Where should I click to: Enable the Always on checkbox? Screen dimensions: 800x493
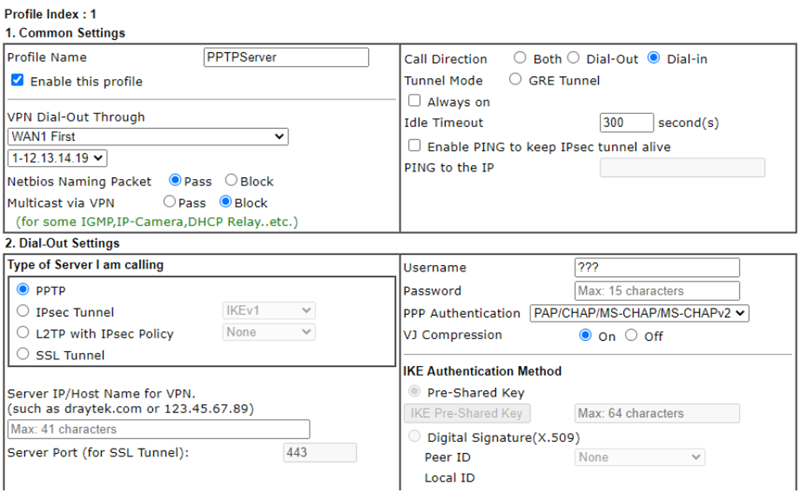tap(415, 102)
